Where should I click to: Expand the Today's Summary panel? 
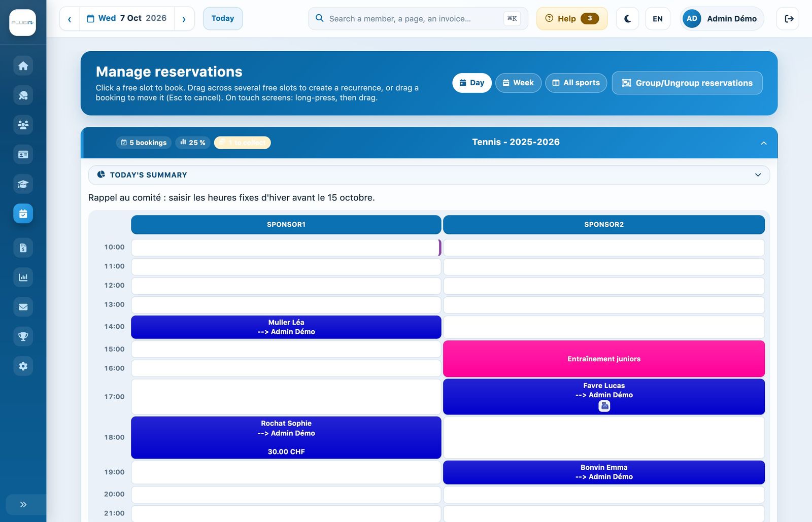click(x=429, y=175)
